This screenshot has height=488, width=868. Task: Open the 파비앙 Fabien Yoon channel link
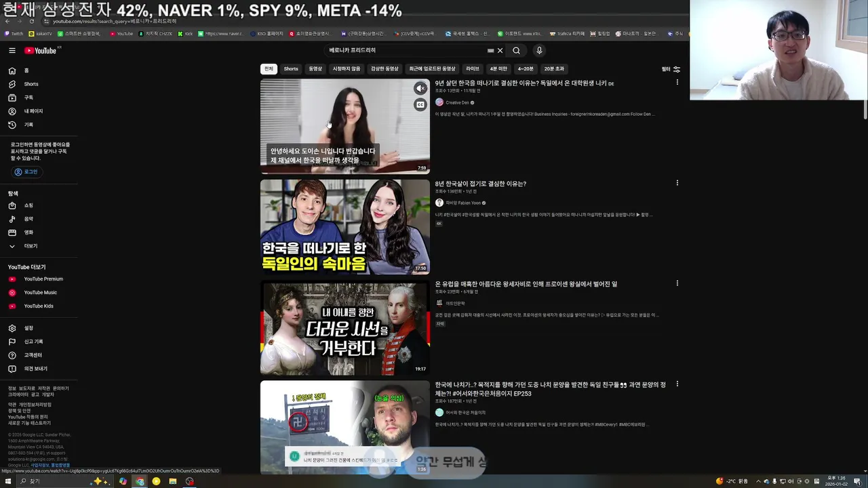(462, 203)
